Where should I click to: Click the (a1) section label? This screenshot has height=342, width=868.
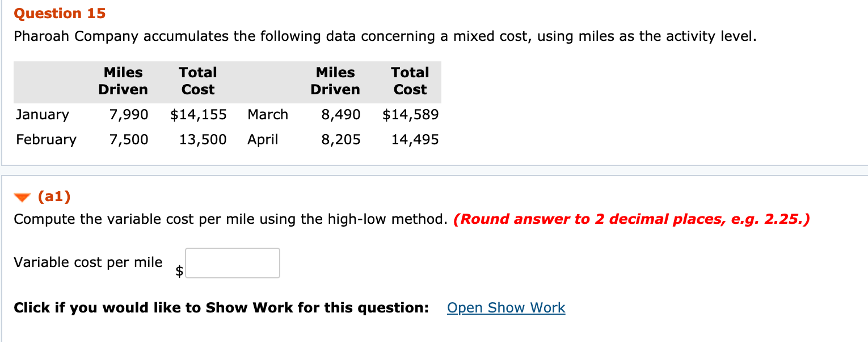[x=53, y=197]
